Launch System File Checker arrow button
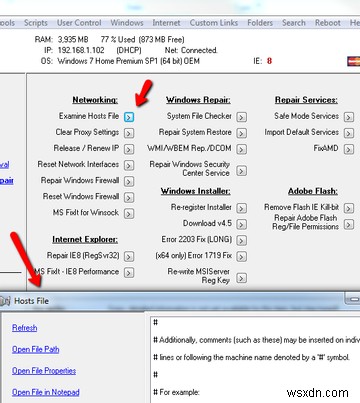Image resolution: width=360 pixels, height=403 pixels. pyautogui.click(x=241, y=117)
